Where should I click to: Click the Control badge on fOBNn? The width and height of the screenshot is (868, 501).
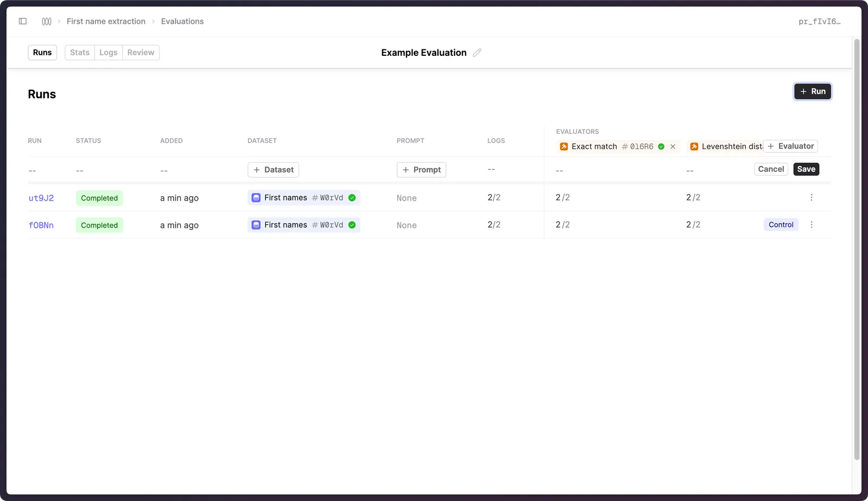(x=781, y=224)
